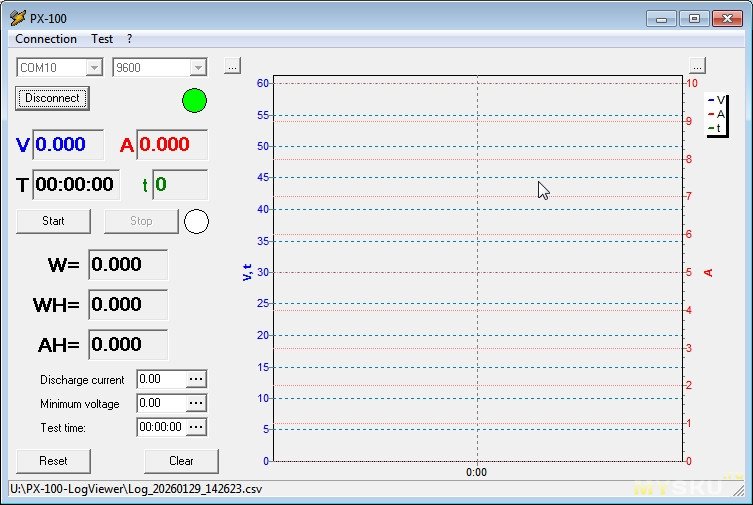The width and height of the screenshot is (753, 505).
Task: Click the PX-100 app icon in title bar
Action: click(x=17, y=18)
